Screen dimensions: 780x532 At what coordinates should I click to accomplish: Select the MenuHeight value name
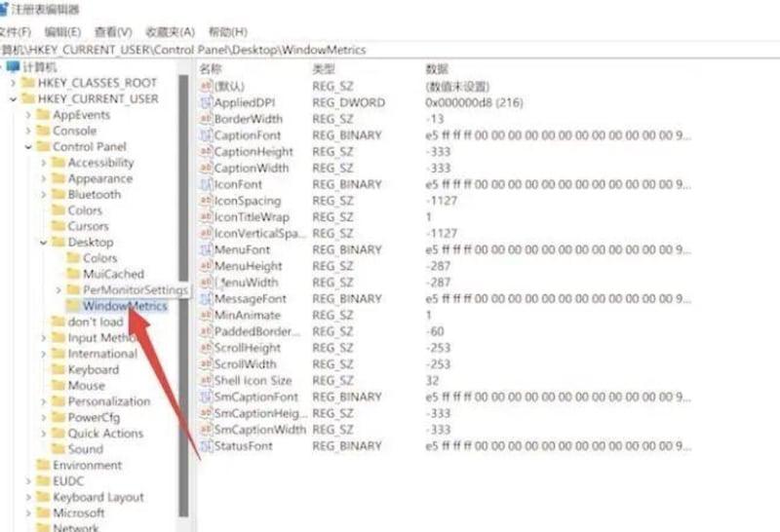(248, 266)
